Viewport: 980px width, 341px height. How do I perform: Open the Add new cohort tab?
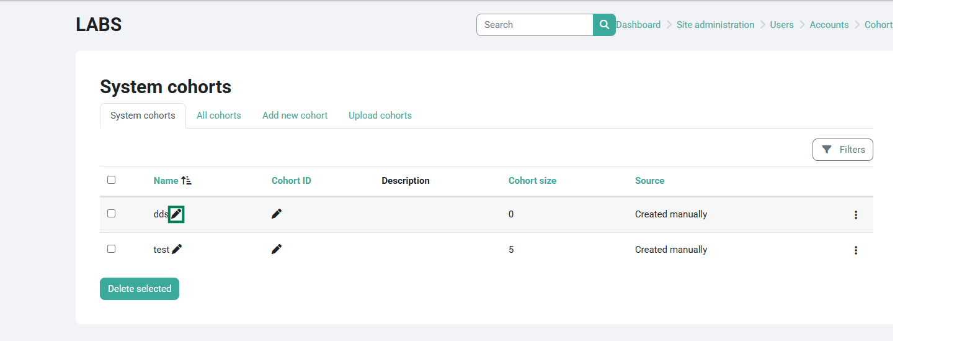pyautogui.click(x=295, y=116)
